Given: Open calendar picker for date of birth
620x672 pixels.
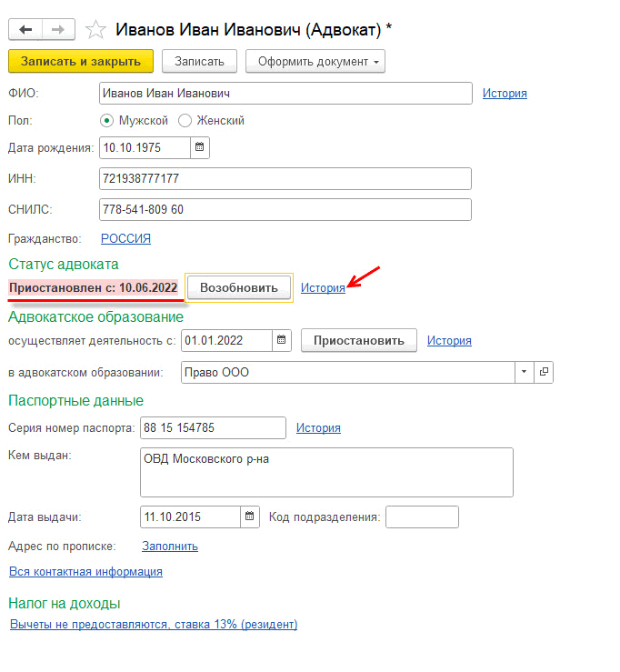Looking at the screenshot, I should click(x=201, y=147).
